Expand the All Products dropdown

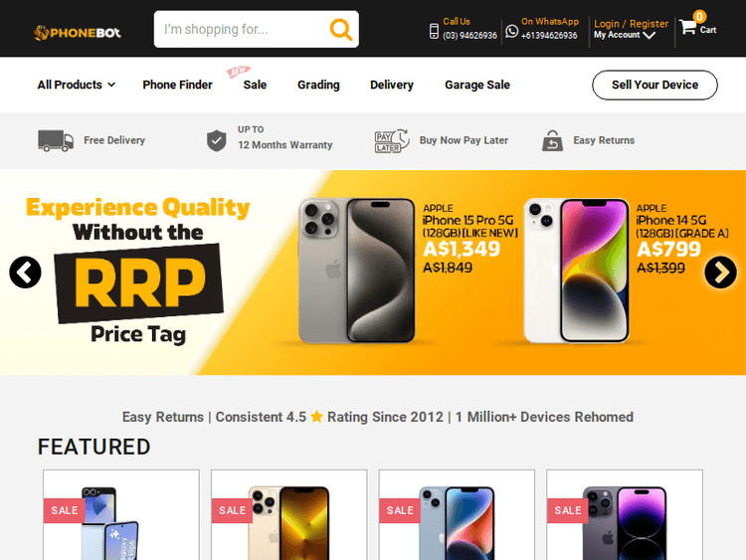77,85
